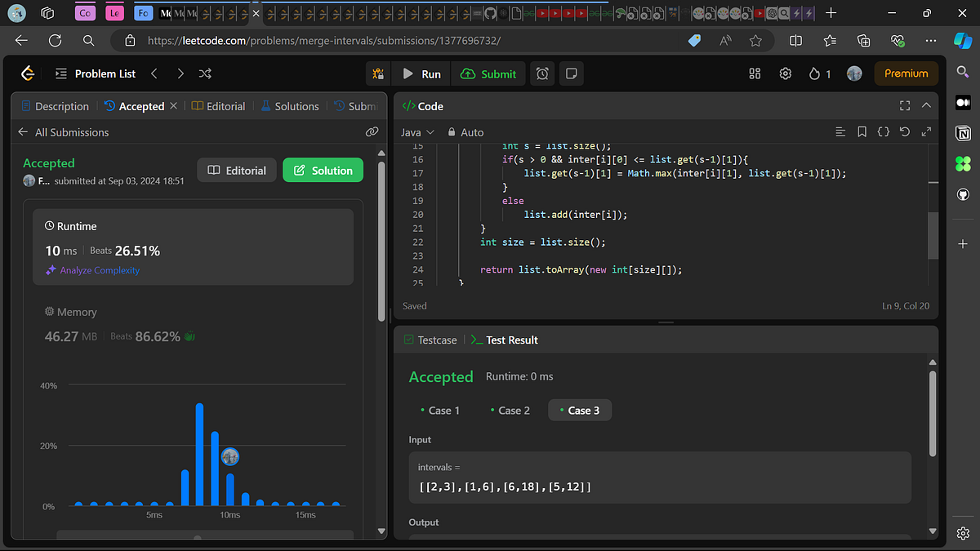Click the runtime chart range slider handle

[197, 537]
